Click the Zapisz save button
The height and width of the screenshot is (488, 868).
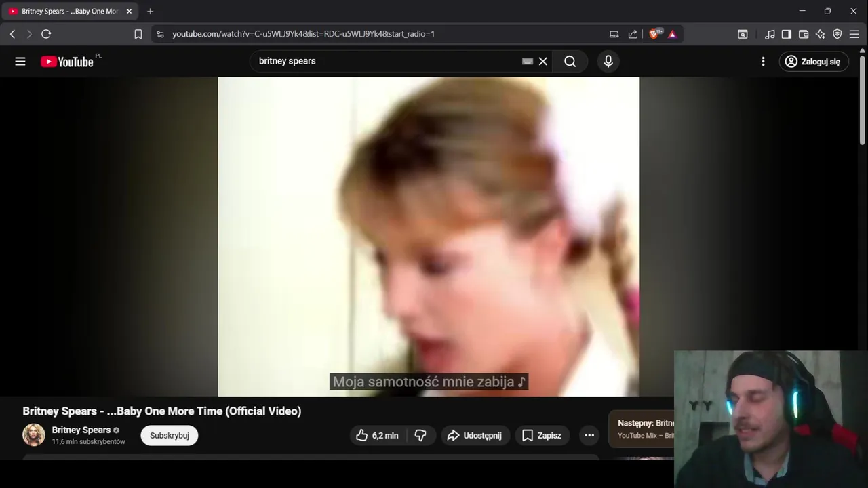point(542,435)
